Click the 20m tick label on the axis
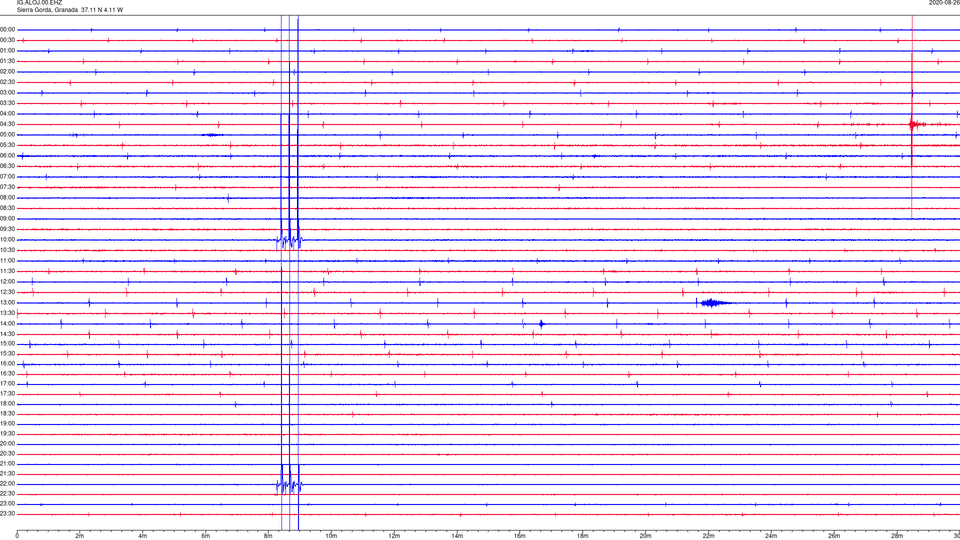This screenshot has width=960, height=540. [645, 536]
